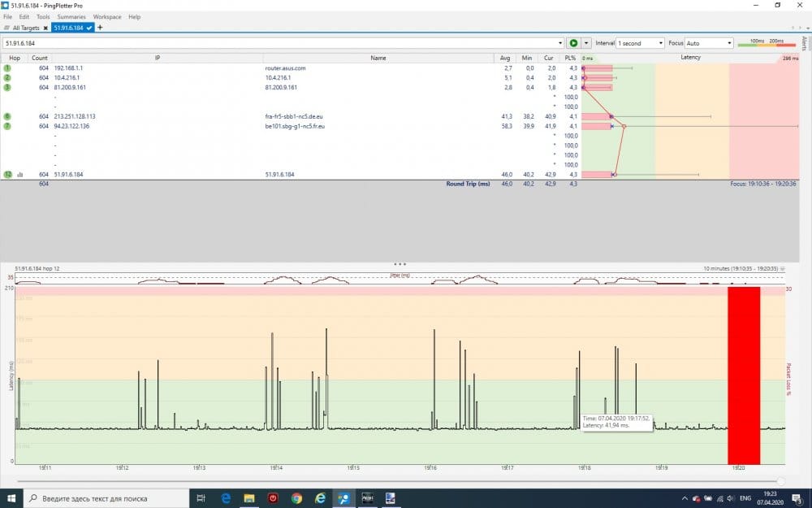Viewport: 812px width, 508px height.
Task: Open the Alerts side panel
Action: click(x=804, y=43)
